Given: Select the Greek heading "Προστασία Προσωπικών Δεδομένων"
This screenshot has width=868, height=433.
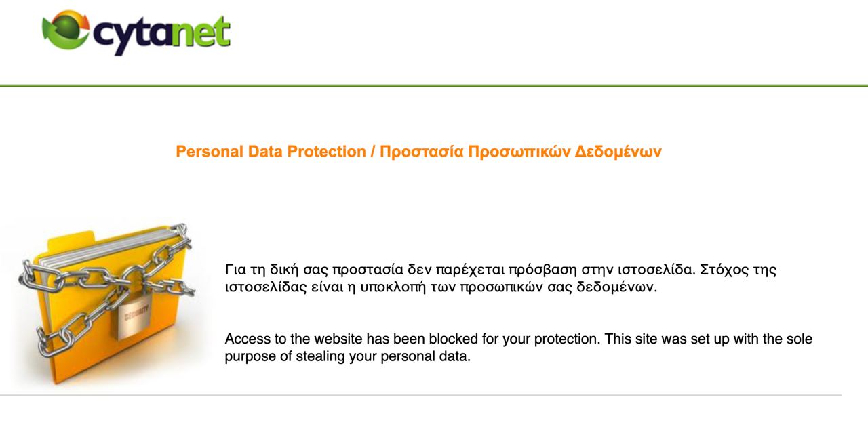Looking at the screenshot, I should coord(520,152).
